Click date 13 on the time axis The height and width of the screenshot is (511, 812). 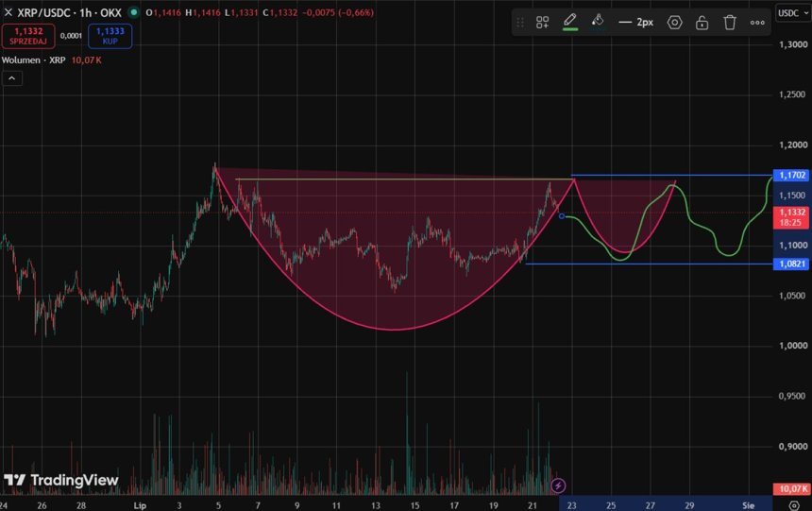coord(376,505)
